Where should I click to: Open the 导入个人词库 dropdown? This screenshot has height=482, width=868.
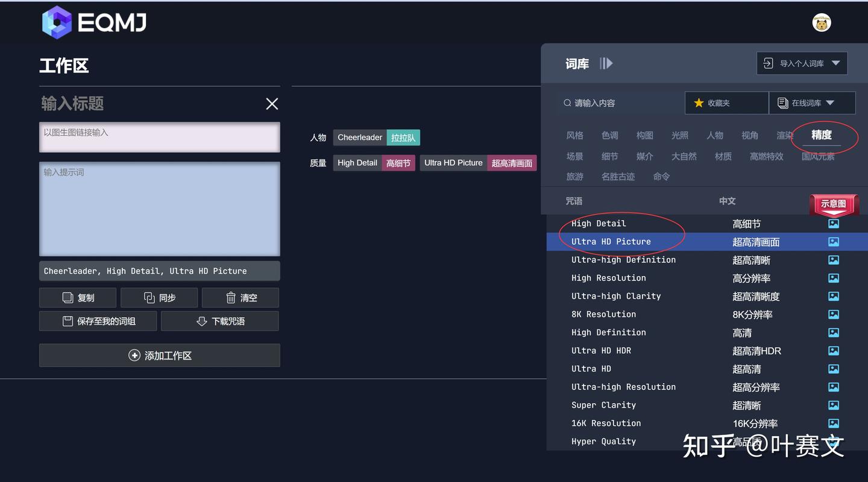coord(802,63)
